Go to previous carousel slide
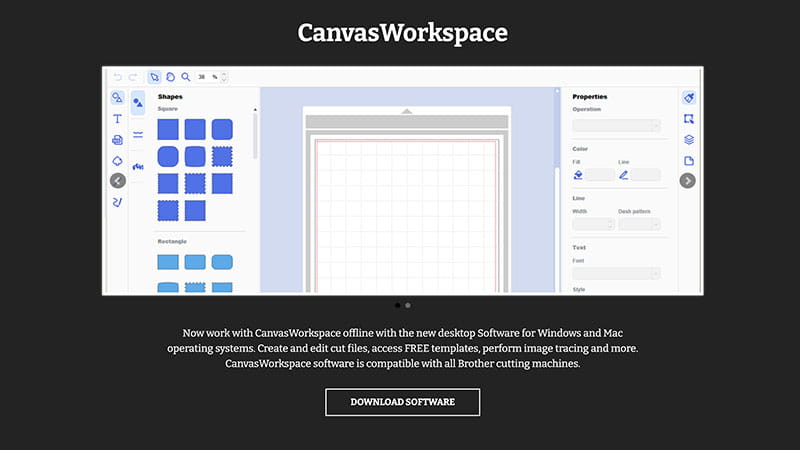This screenshot has height=450, width=800. coord(118,181)
